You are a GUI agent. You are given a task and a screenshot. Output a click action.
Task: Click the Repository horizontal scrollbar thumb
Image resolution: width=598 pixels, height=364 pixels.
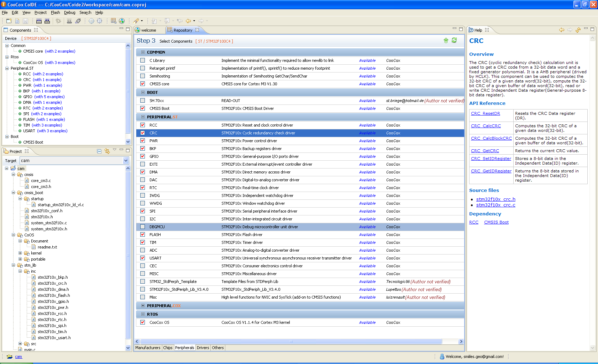click(291, 341)
